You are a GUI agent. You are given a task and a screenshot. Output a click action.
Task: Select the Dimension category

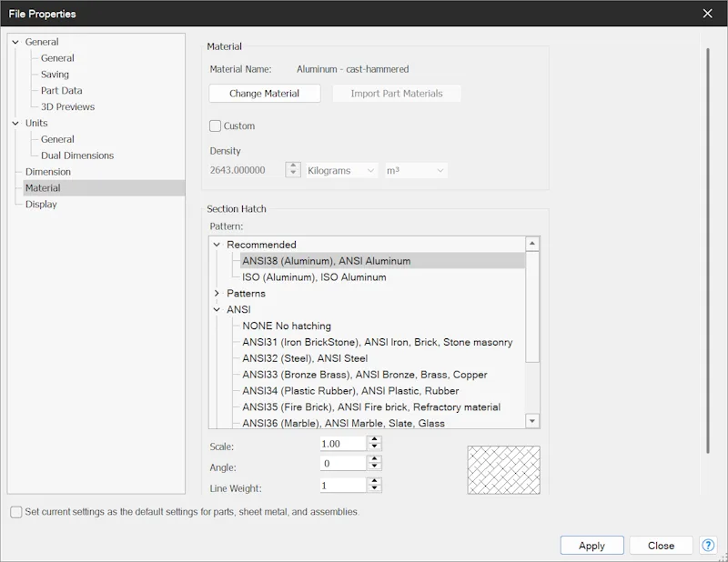pyautogui.click(x=48, y=172)
